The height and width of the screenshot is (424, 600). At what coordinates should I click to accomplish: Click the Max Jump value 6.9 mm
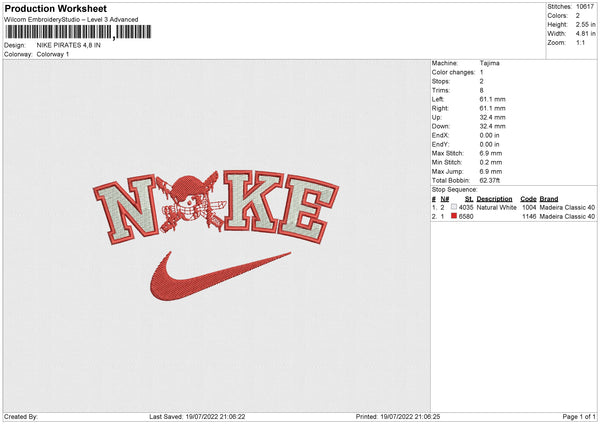[x=491, y=171]
